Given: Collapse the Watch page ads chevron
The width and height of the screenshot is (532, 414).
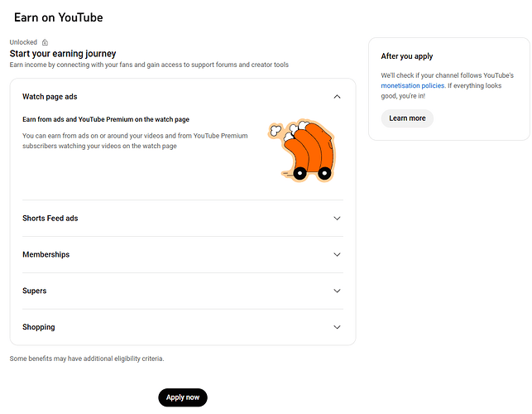Looking at the screenshot, I should 337,97.
